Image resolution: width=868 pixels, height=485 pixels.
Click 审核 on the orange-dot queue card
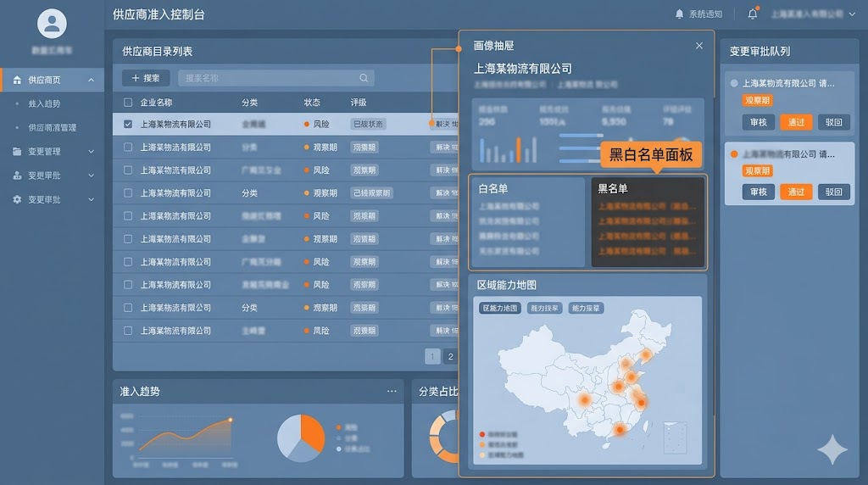[759, 192]
